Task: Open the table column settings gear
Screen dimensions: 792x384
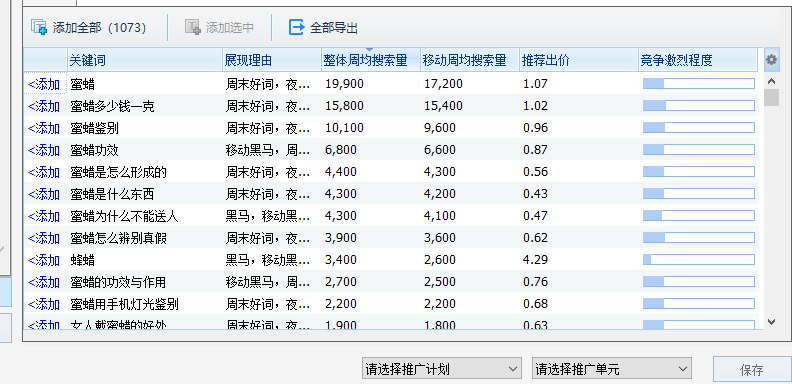Action: point(771,60)
